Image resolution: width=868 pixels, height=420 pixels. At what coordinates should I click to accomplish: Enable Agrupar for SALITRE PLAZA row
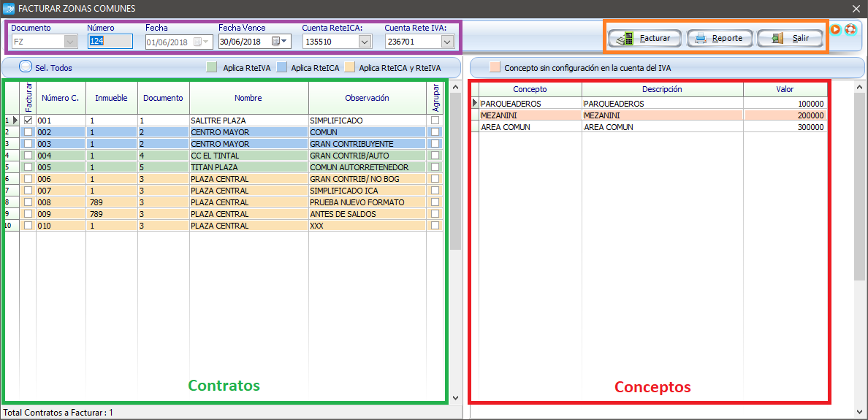coord(435,120)
